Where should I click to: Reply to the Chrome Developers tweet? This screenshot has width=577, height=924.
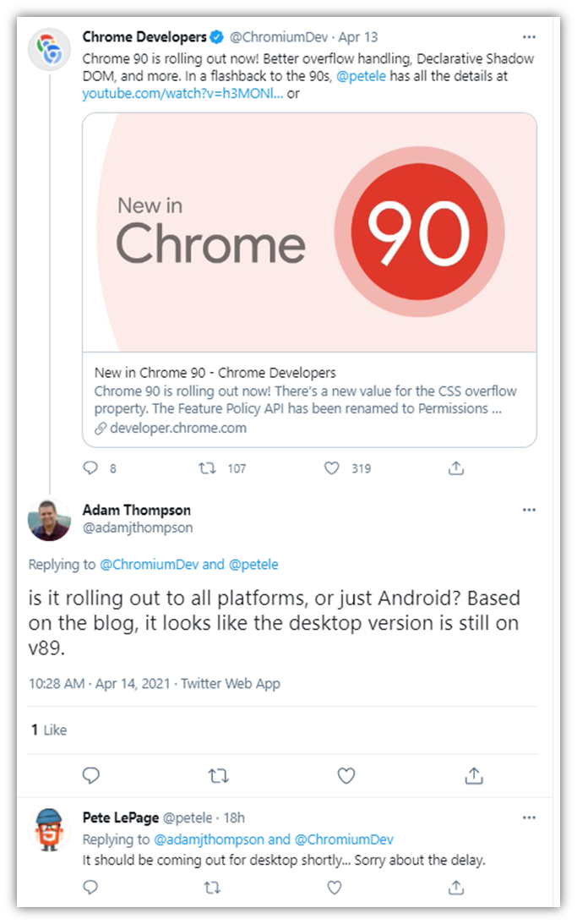point(90,468)
